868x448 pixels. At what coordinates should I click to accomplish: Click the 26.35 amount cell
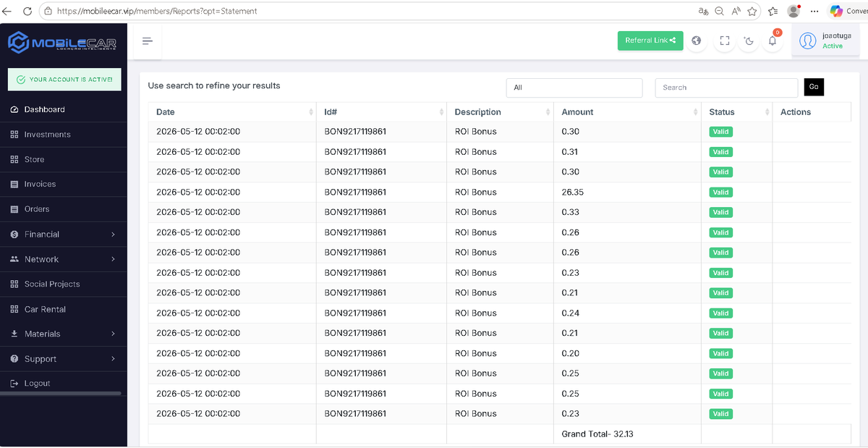click(x=627, y=193)
